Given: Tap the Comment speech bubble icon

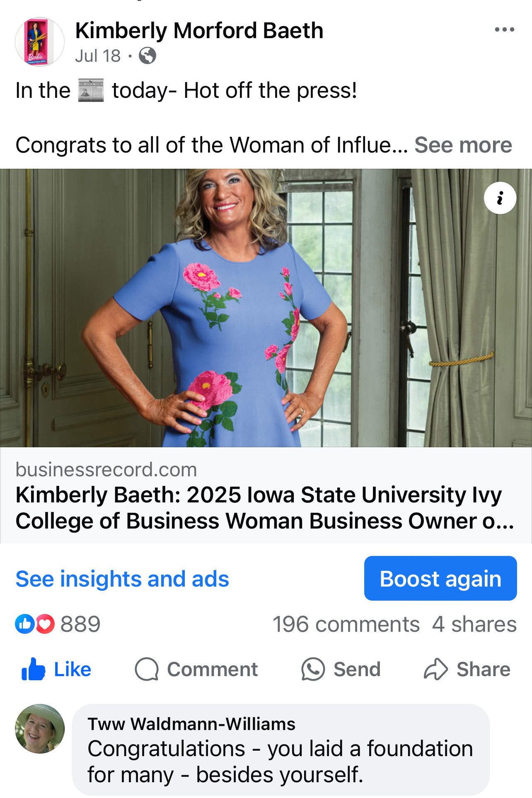Looking at the screenshot, I should coord(147,669).
